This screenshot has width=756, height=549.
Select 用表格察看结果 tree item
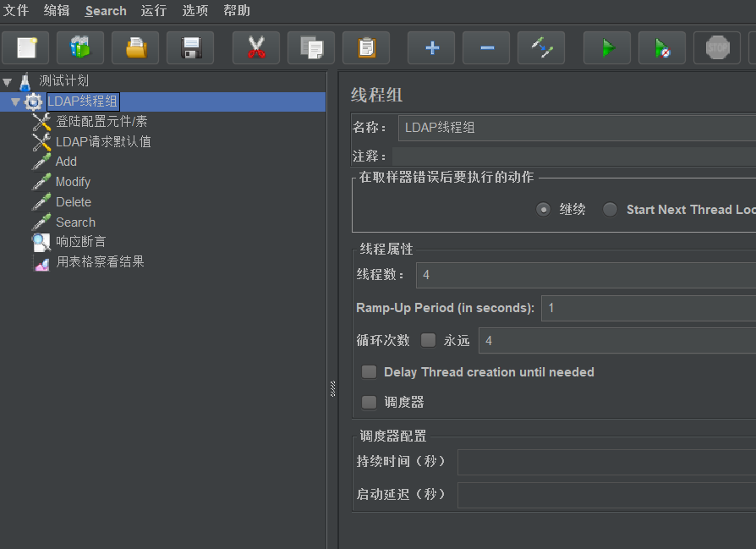(x=100, y=262)
